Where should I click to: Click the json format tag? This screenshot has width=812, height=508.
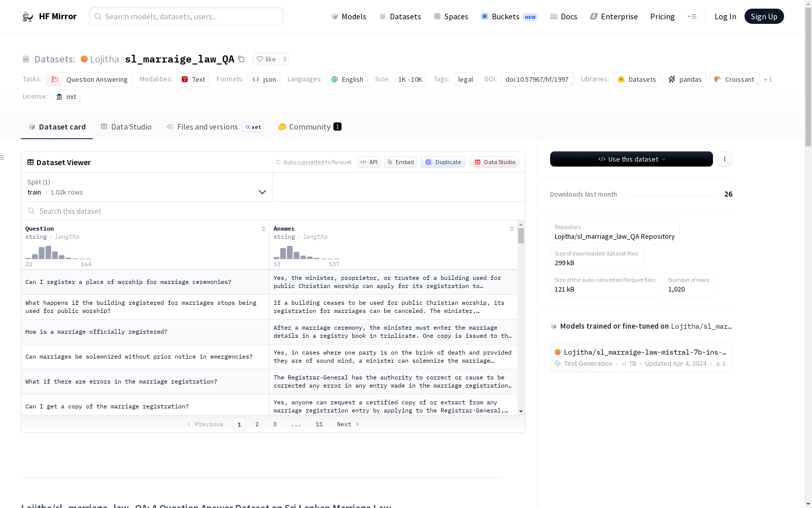(x=264, y=79)
